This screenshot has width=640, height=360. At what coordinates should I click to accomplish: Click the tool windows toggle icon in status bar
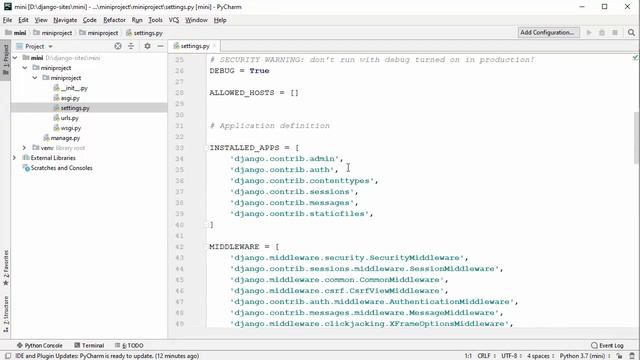click(7, 356)
